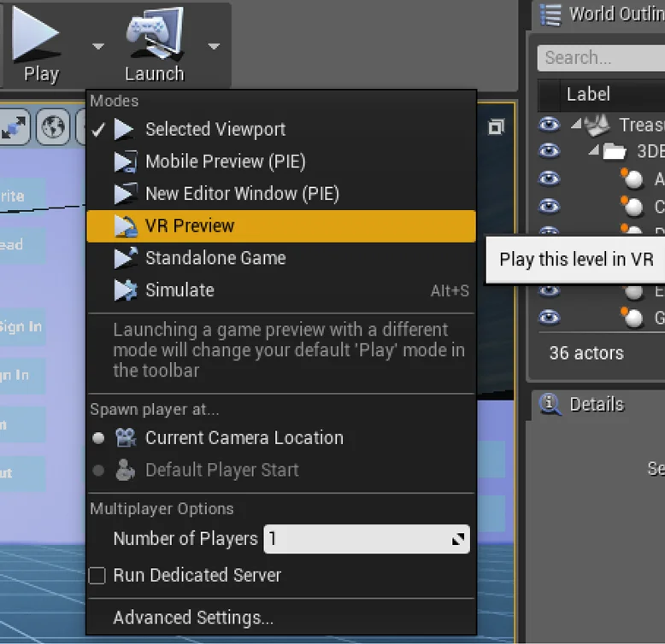Click the World Outliner search box
Screen dimensions: 665x644
(x=601, y=57)
